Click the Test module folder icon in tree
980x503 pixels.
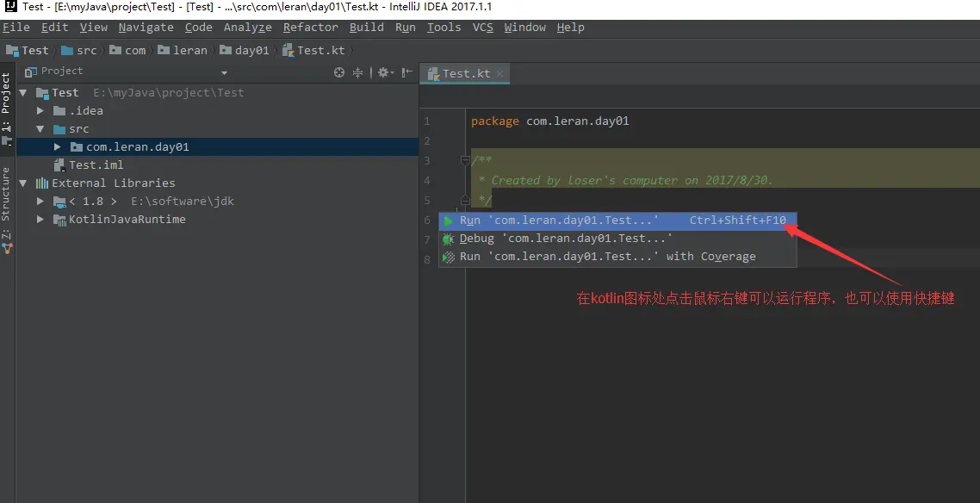[x=42, y=93]
